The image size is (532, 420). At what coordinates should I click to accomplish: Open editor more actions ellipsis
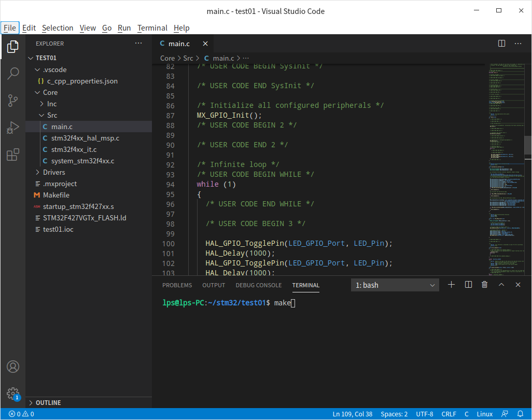[x=518, y=44]
